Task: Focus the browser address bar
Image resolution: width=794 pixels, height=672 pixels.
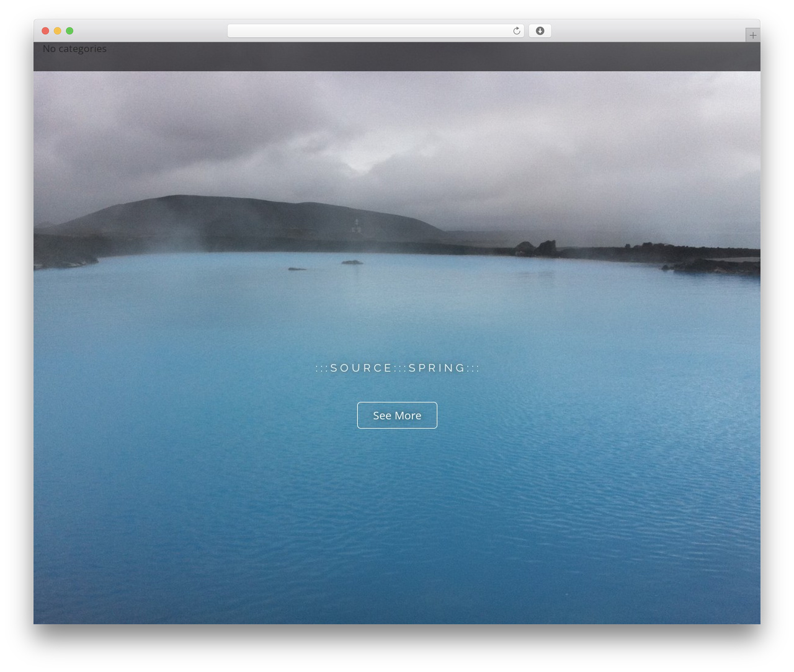Action: (375, 31)
